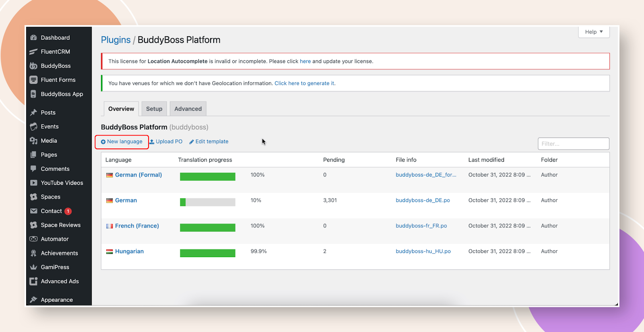Switch to the Overview tab
Image resolution: width=644 pixels, height=332 pixels.
(121, 109)
